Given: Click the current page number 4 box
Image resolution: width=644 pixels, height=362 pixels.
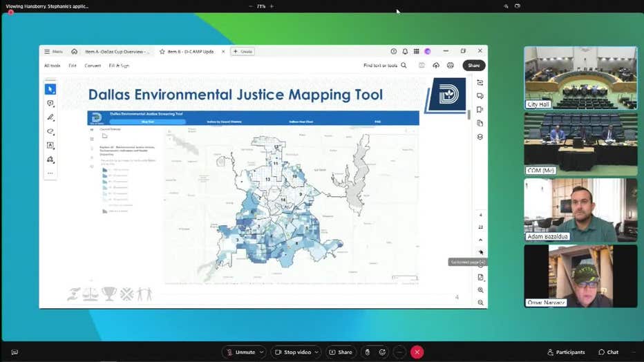Looking at the screenshot, I should click(x=480, y=215).
